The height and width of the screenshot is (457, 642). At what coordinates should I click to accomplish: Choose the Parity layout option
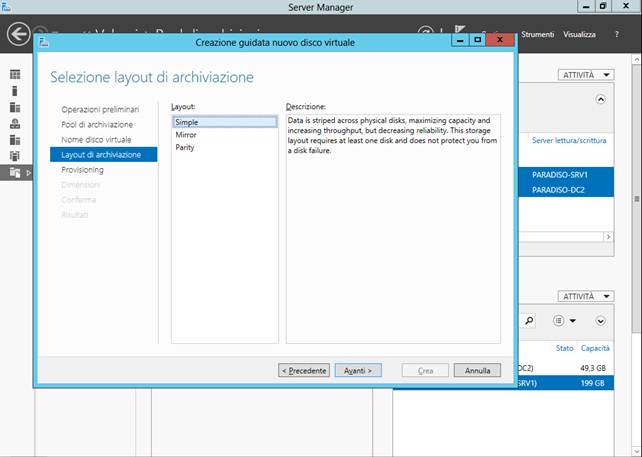[x=185, y=147]
